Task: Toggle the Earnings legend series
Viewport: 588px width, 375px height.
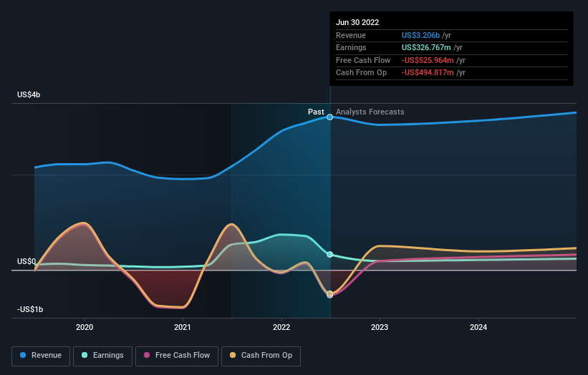Action: pyautogui.click(x=102, y=356)
